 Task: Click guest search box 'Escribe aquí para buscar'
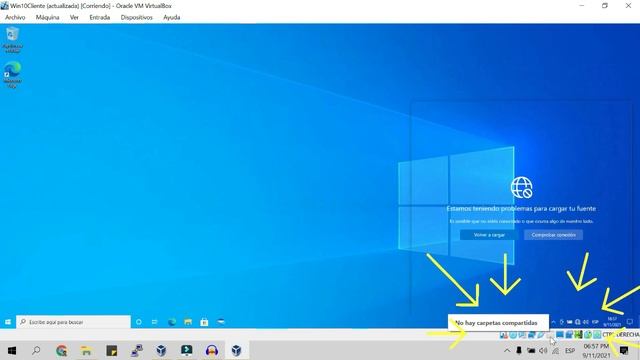(x=73, y=322)
